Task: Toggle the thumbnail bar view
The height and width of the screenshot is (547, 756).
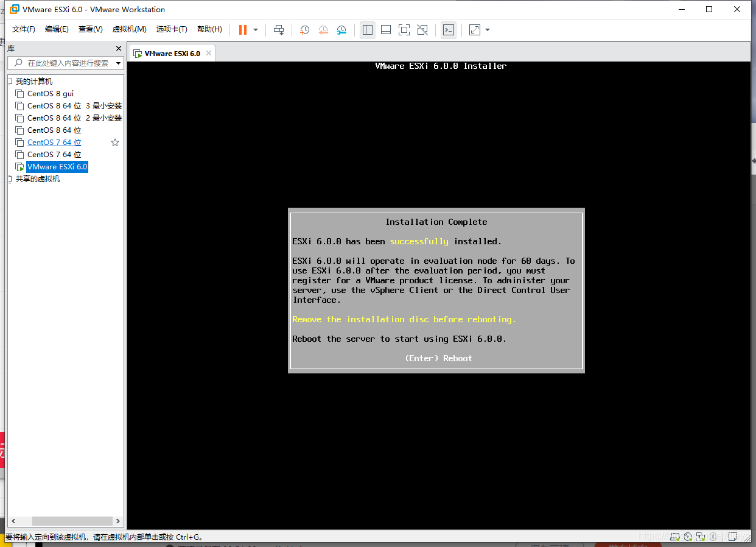Action: pos(386,30)
